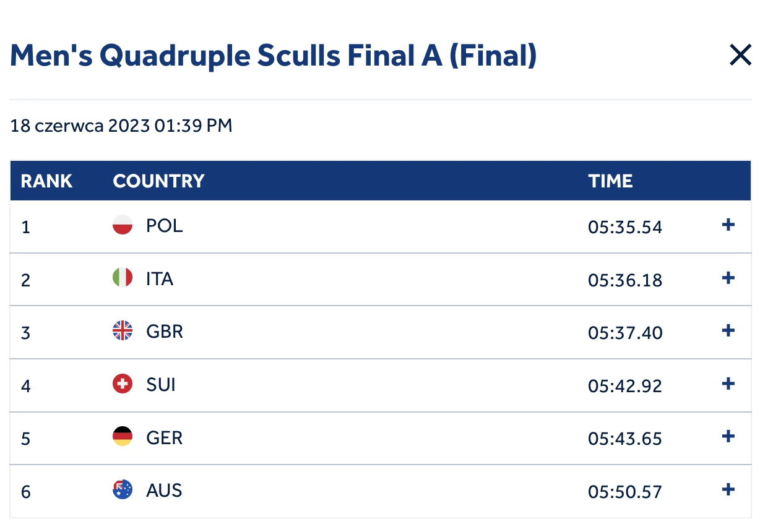Expand the AUS row details
760x532 pixels.
pyautogui.click(x=728, y=490)
